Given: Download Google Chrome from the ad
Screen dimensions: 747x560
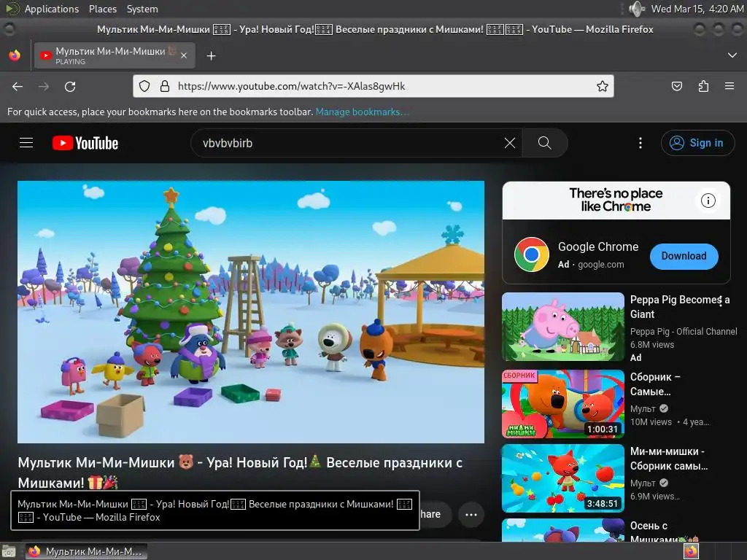Looking at the screenshot, I should pyautogui.click(x=684, y=256).
